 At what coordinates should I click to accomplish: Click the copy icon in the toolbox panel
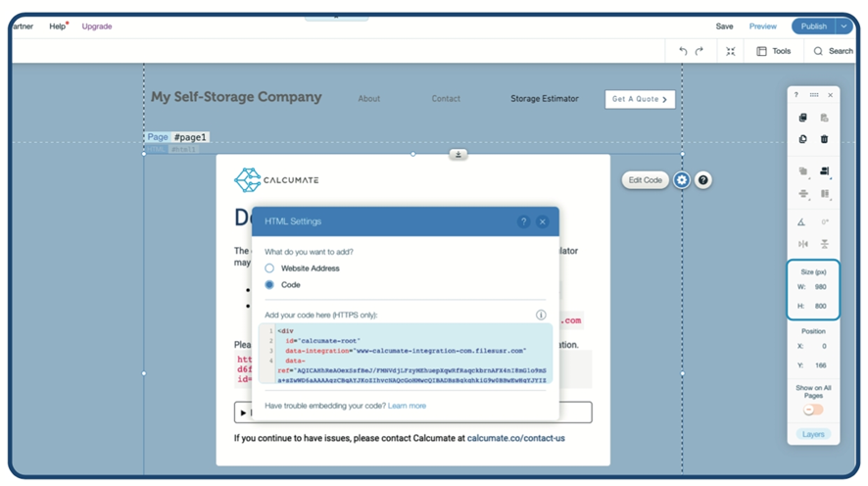pos(803,118)
